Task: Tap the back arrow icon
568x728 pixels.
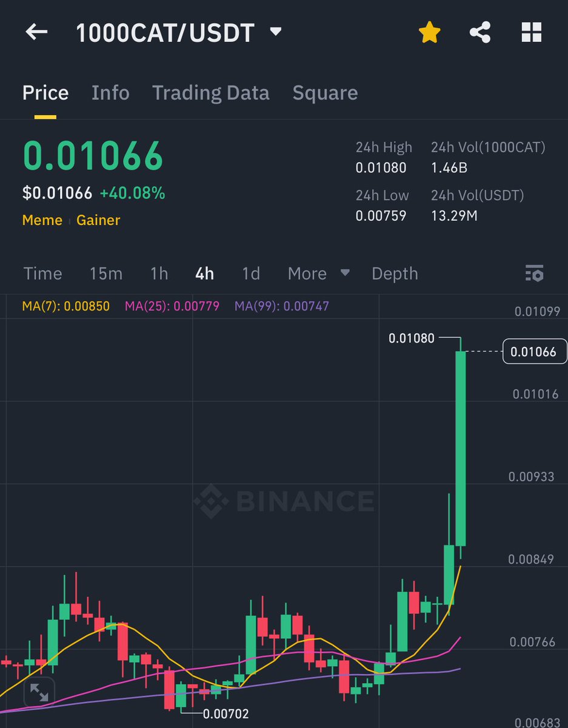Action: coord(36,32)
